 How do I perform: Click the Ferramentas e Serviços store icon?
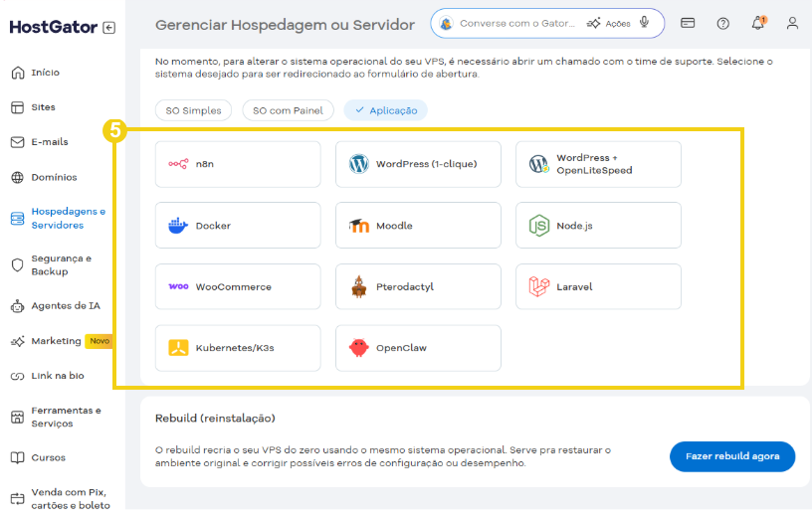(18, 417)
